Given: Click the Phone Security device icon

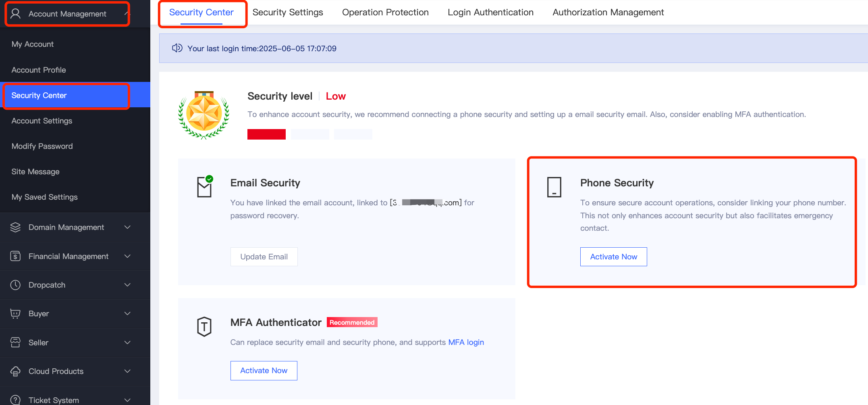Looking at the screenshot, I should point(554,187).
